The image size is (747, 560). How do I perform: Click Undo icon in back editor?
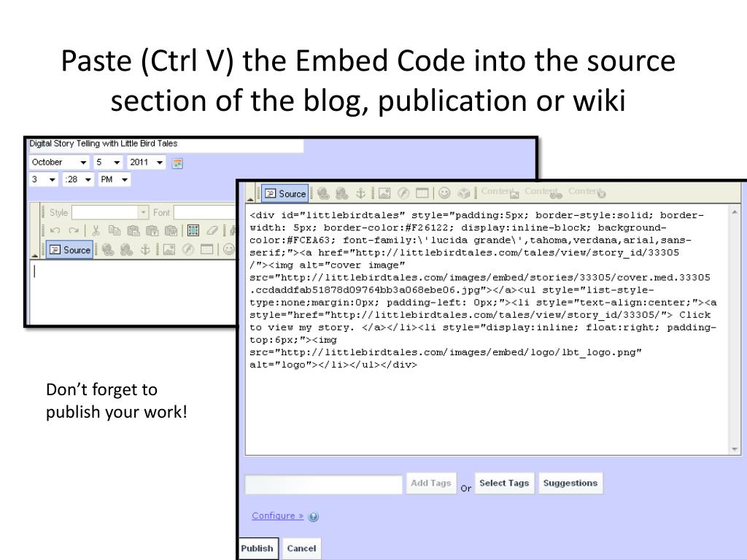[55, 230]
